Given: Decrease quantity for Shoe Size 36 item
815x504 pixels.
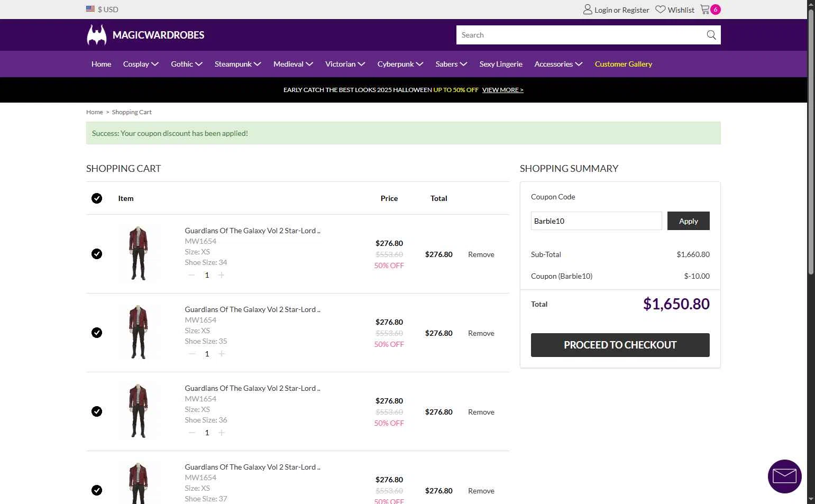Looking at the screenshot, I should (192, 433).
